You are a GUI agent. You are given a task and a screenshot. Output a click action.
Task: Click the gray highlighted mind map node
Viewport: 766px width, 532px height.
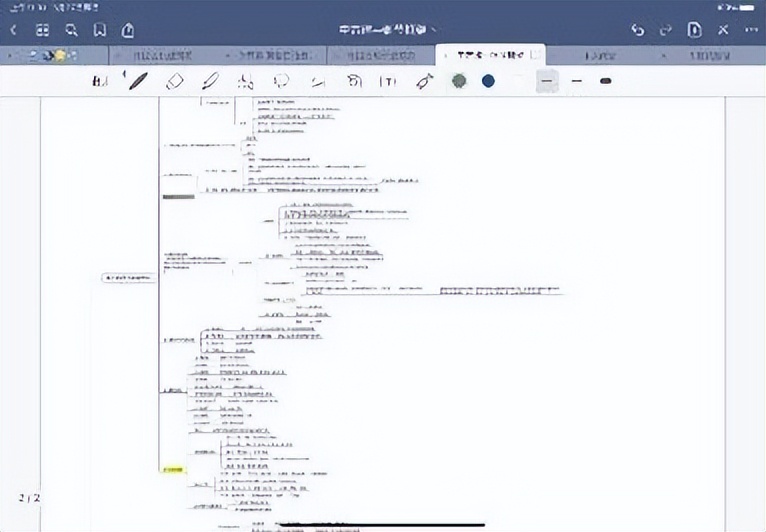tap(178, 197)
